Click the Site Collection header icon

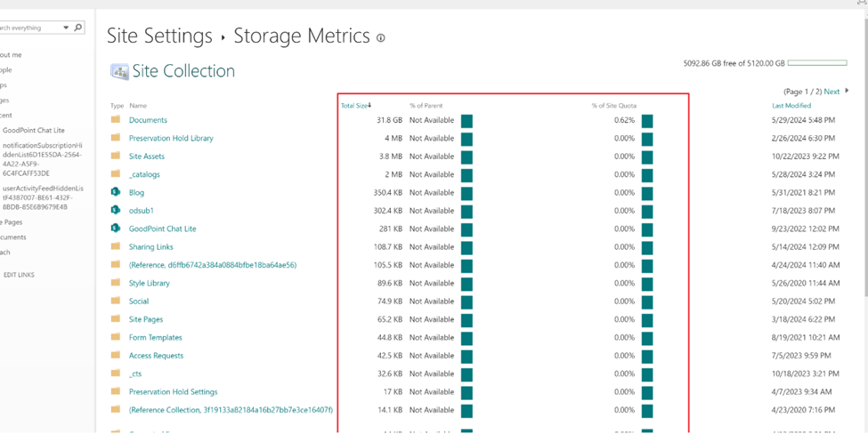[x=119, y=71]
